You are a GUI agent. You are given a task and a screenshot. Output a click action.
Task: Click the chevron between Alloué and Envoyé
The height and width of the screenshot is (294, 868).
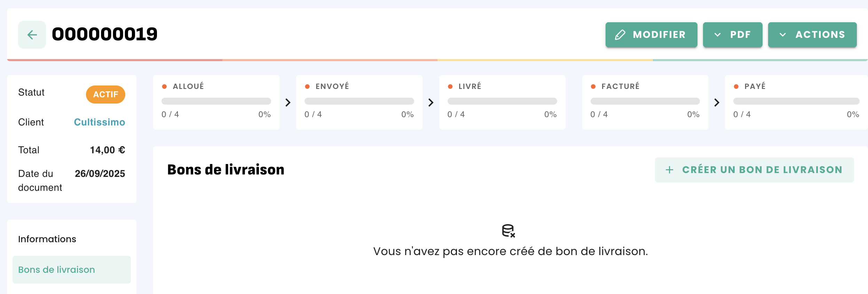[x=288, y=103]
